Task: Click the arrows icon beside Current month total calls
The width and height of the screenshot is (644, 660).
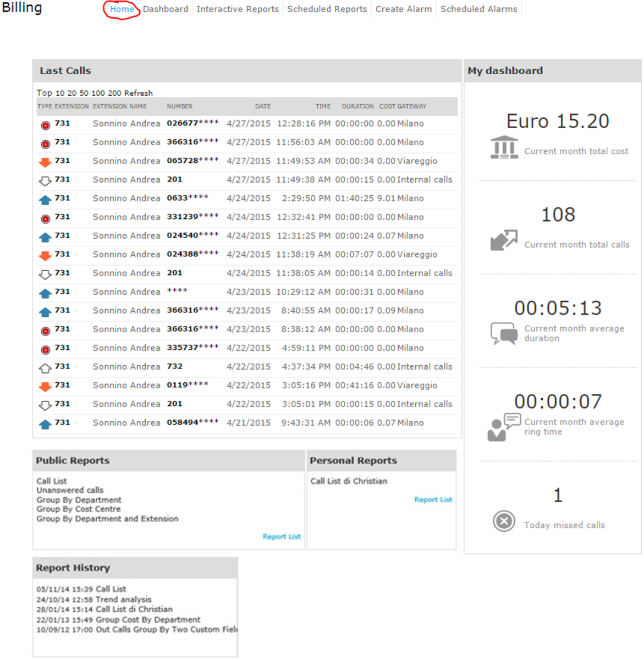Action: click(x=504, y=240)
